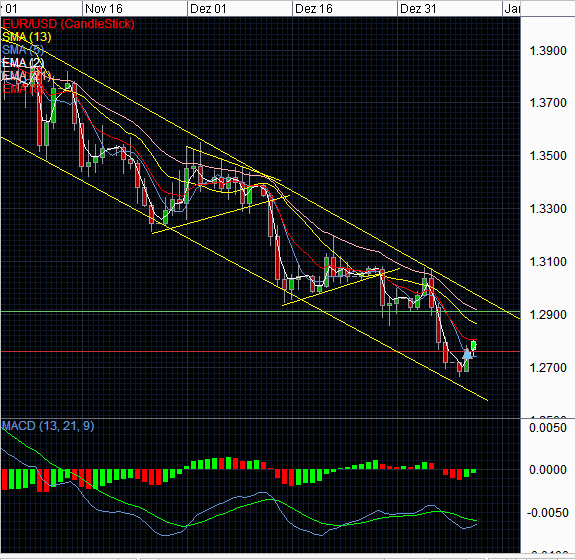Screen dimensions: 575x560
Task: Click the 1.3300 price axis label
Action: coord(548,209)
